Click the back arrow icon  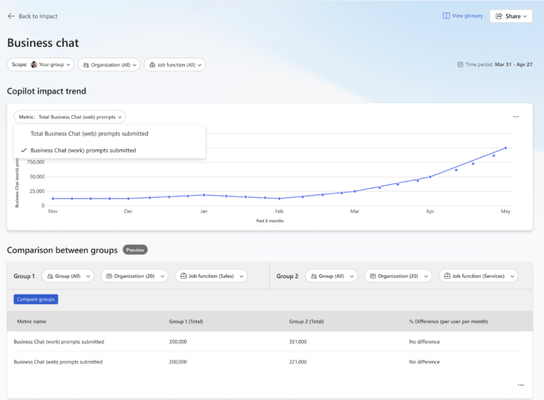[x=11, y=16]
